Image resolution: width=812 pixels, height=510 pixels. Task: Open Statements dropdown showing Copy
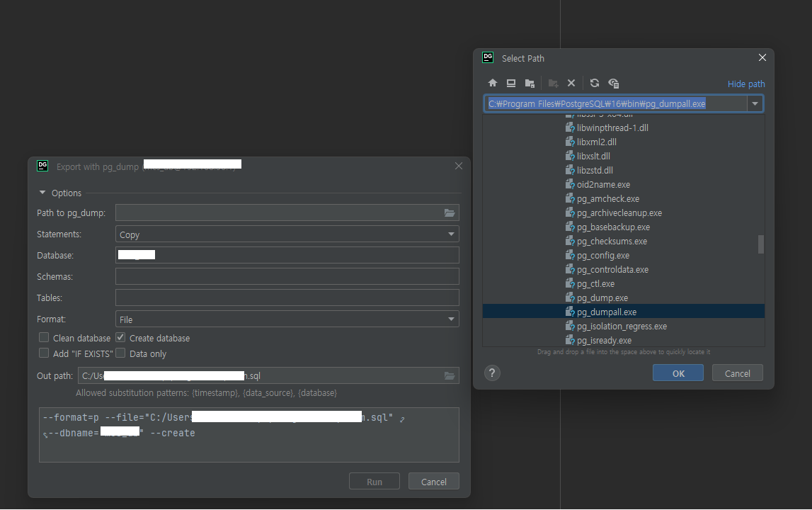(287, 234)
